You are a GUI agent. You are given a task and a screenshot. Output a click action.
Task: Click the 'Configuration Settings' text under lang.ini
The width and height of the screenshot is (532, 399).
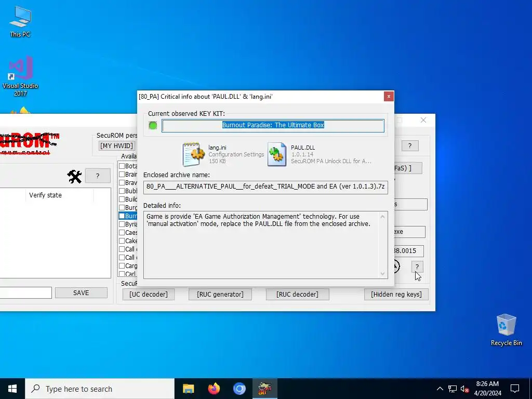pyautogui.click(x=236, y=154)
